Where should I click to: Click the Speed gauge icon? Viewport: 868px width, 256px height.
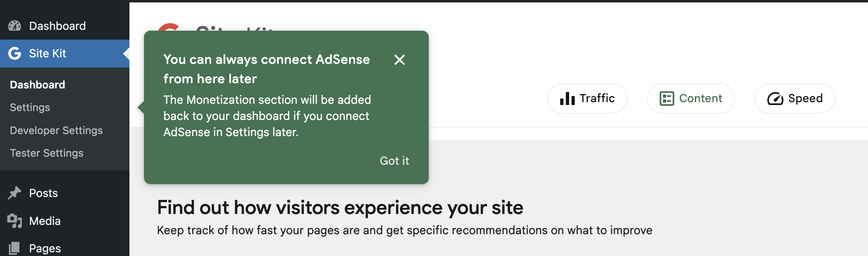[x=775, y=98]
